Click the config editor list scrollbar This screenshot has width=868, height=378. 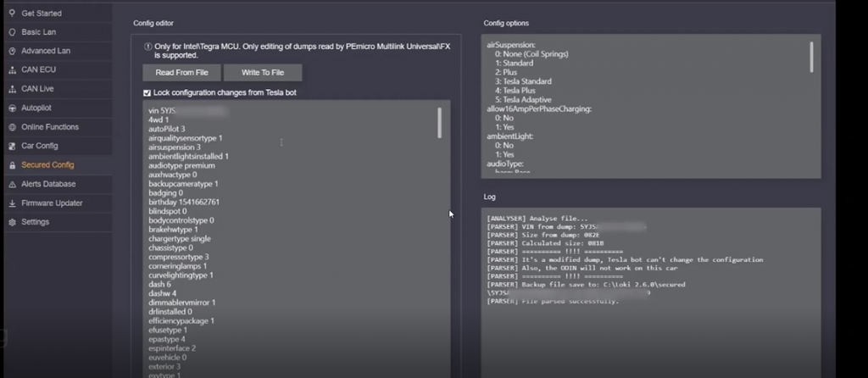click(x=438, y=123)
